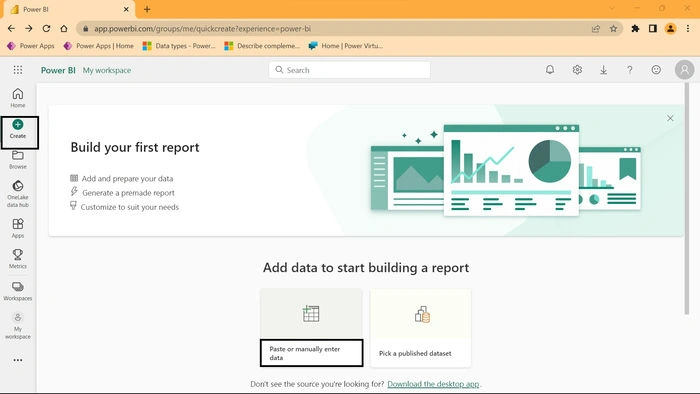Close the Build your first report banner

point(670,118)
